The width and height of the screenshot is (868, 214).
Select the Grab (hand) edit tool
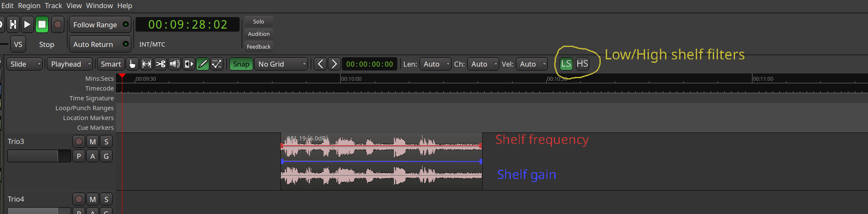[x=132, y=64]
